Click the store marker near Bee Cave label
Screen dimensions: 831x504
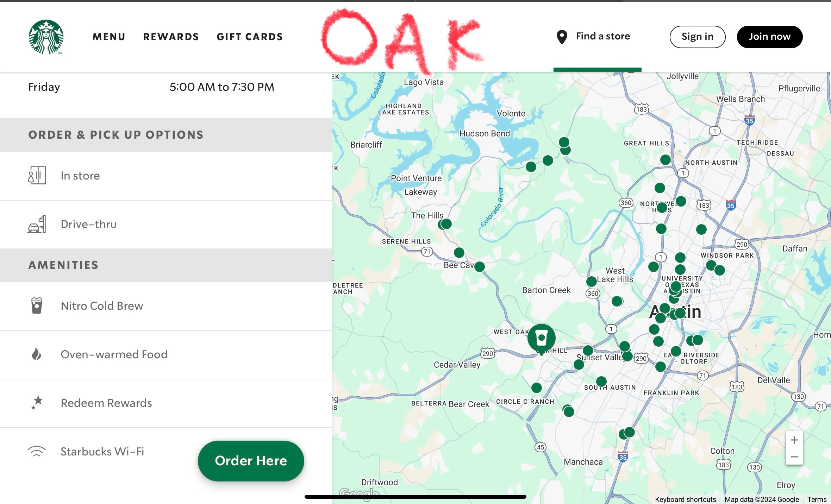click(480, 267)
